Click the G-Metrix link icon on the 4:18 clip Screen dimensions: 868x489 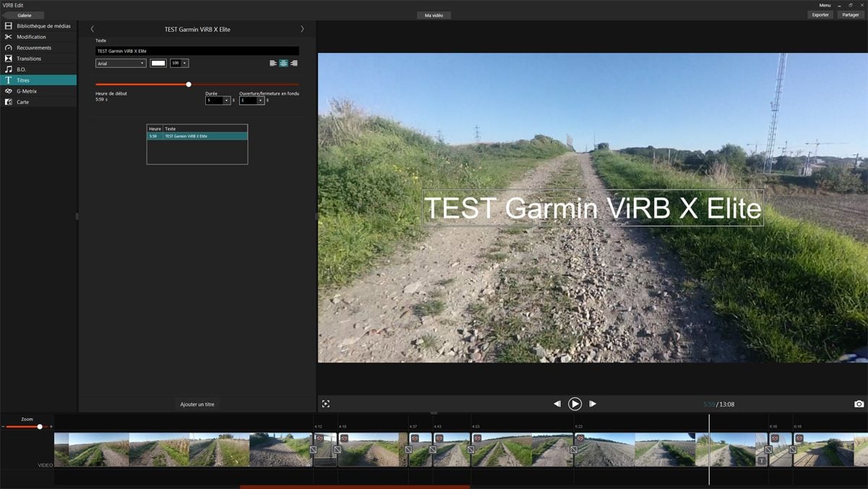click(x=344, y=438)
